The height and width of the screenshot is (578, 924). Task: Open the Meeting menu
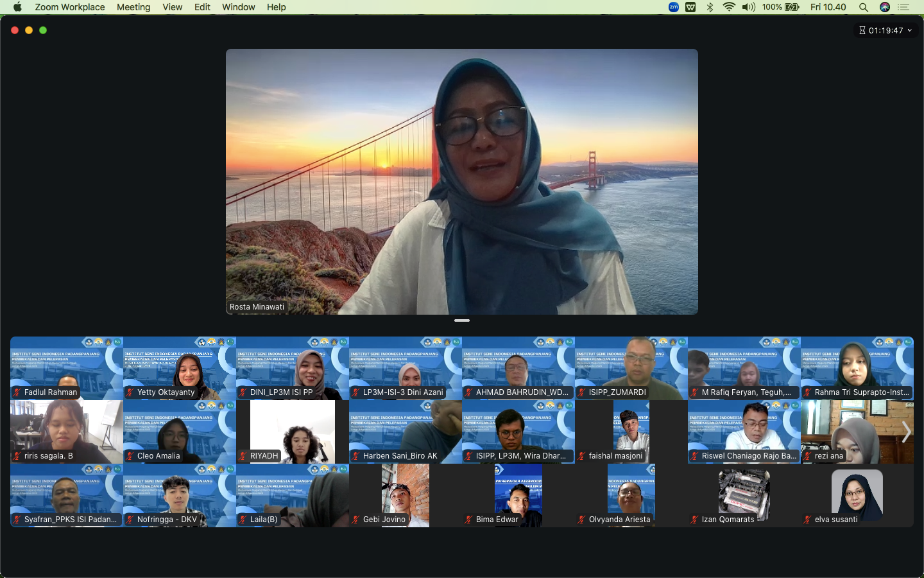pos(133,7)
